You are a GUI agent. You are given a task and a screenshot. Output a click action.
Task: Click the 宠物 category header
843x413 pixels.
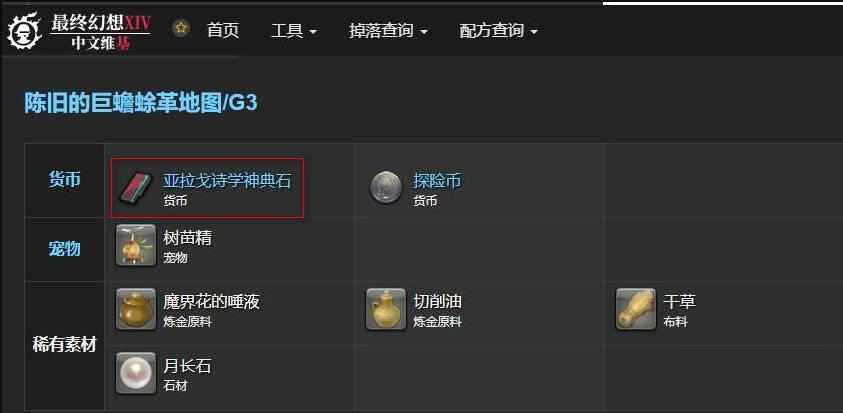[65, 248]
